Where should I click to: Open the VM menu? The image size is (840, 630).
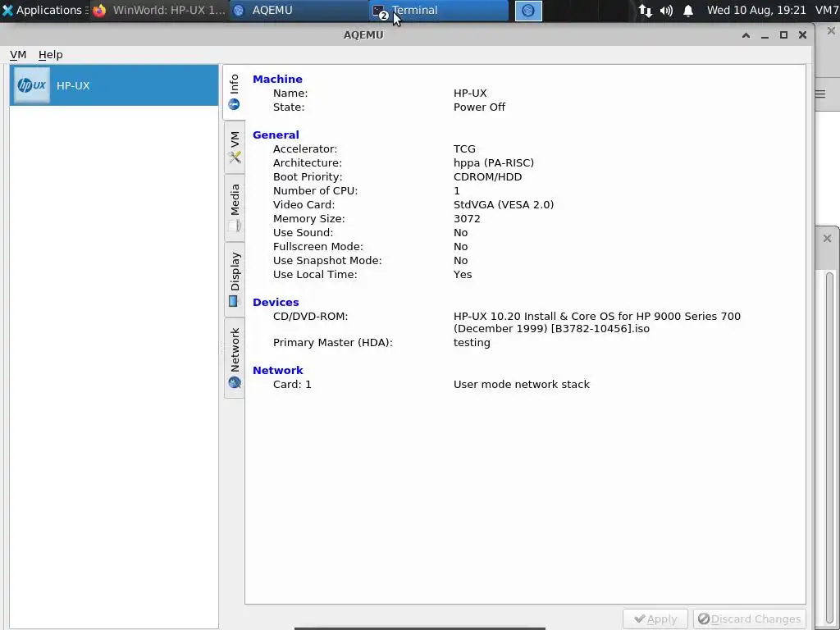18,55
